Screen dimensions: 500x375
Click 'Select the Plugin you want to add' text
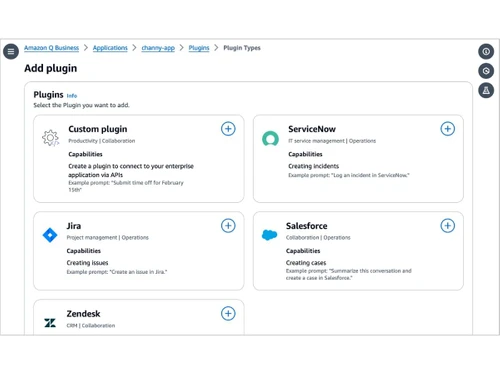[81, 105]
